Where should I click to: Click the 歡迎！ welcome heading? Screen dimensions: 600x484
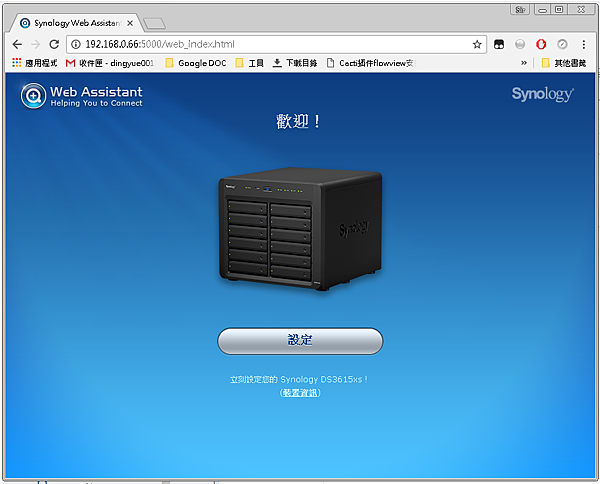point(298,122)
